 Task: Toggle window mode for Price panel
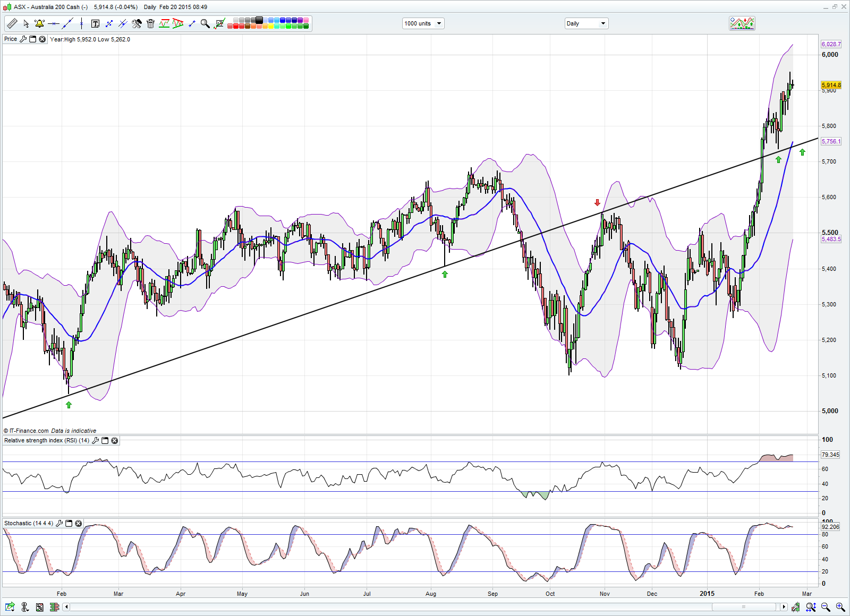tap(32, 39)
